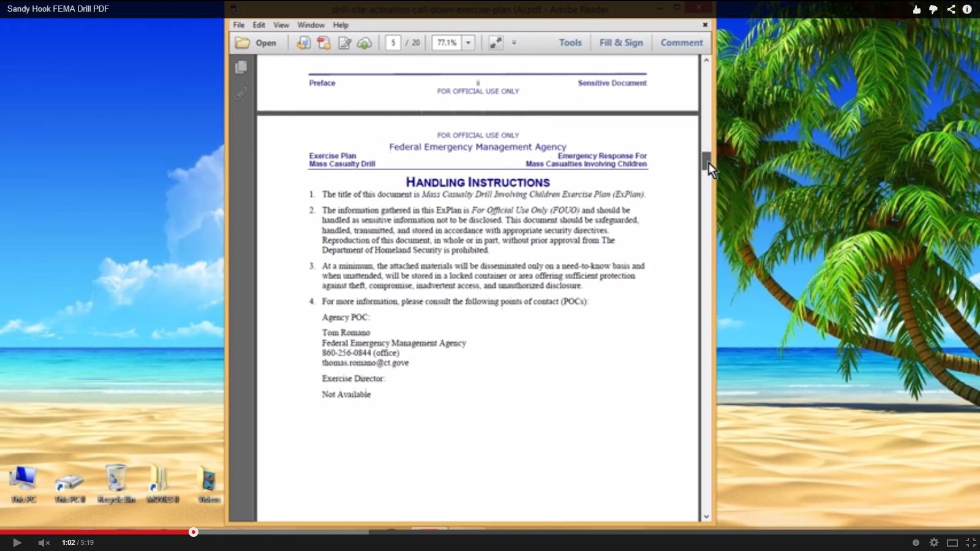The height and width of the screenshot is (551, 980).
Task: Select the MOVIES folder desktop icon
Action: 162,484
